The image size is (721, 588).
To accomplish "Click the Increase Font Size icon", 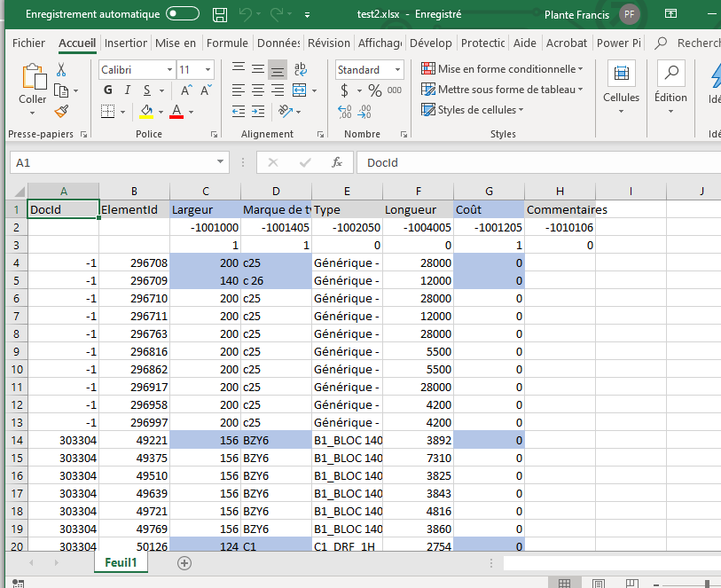I will (x=186, y=90).
